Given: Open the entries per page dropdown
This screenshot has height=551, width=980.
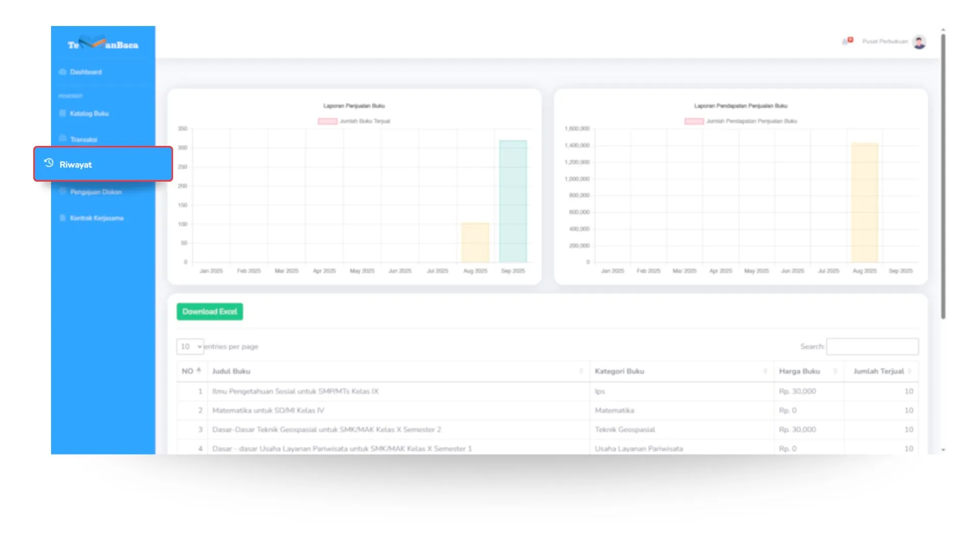Looking at the screenshot, I should [190, 346].
